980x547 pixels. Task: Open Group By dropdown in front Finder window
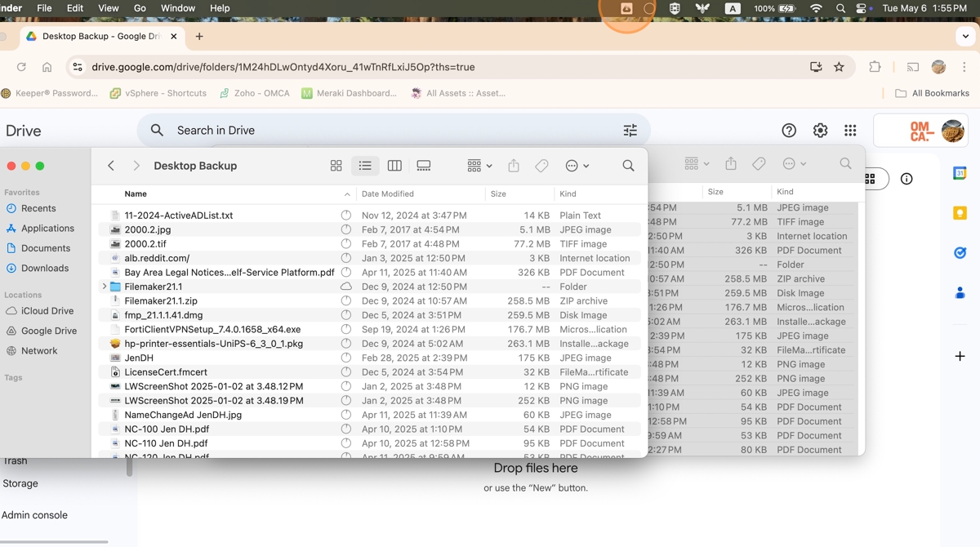[479, 166]
